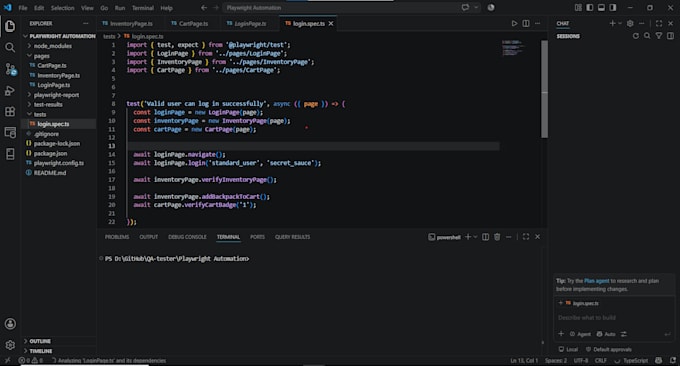Maximize the terminal panel size

[x=526, y=237]
